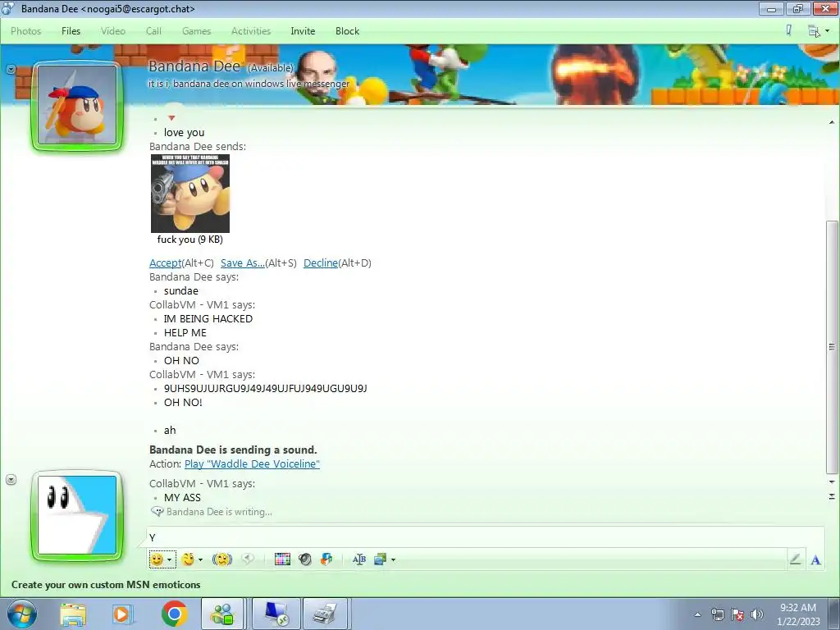The width and height of the screenshot is (840, 630).
Task: Click the network tray icon
Action: pyautogui.click(x=717, y=614)
